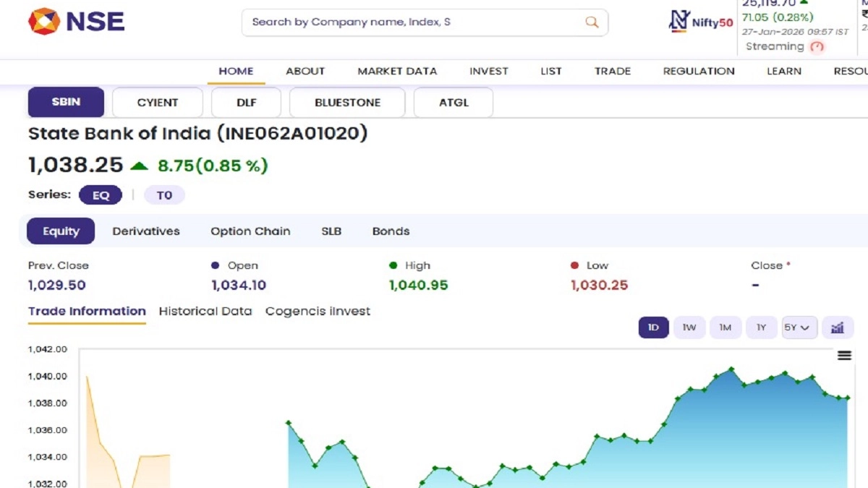Expand the 5Y range dropdown
The height and width of the screenshot is (488, 868).
tap(799, 328)
